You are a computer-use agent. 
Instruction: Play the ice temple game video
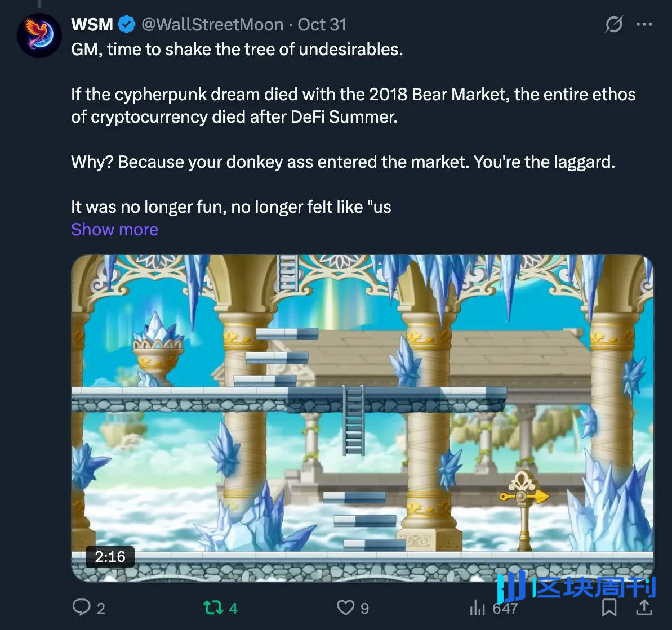tap(362, 418)
